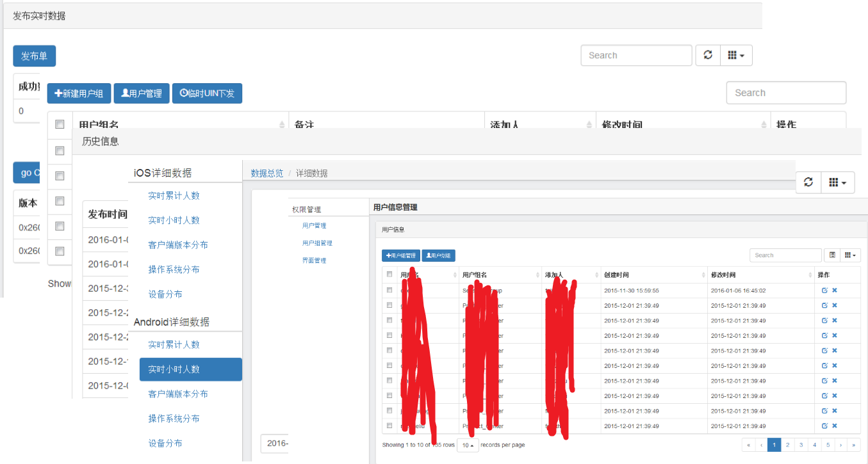The width and height of the screenshot is (868, 464).
Task: Select the checkbox on the last visible user row
Action: point(389,425)
